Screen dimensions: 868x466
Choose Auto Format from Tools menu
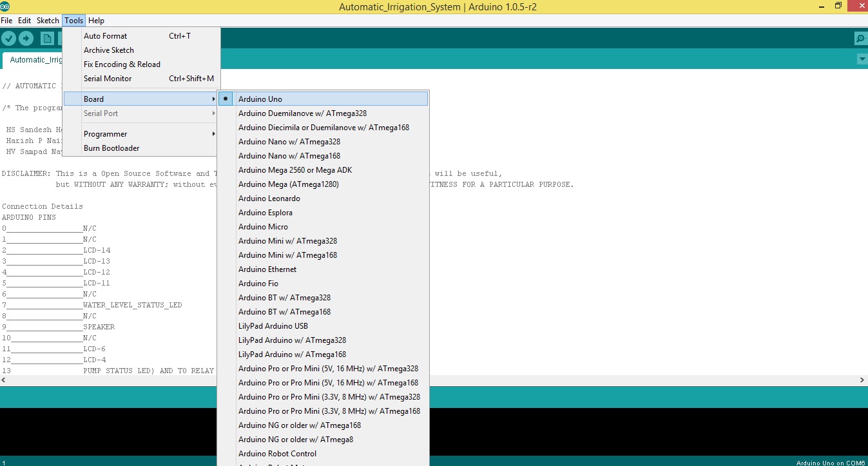click(142, 36)
